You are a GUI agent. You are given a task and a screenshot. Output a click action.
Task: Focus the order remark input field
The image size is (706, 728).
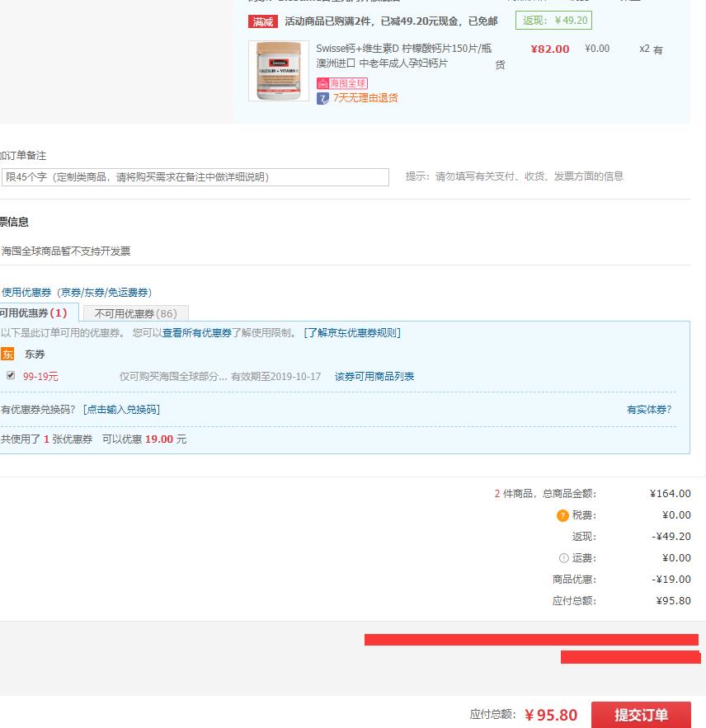point(195,177)
